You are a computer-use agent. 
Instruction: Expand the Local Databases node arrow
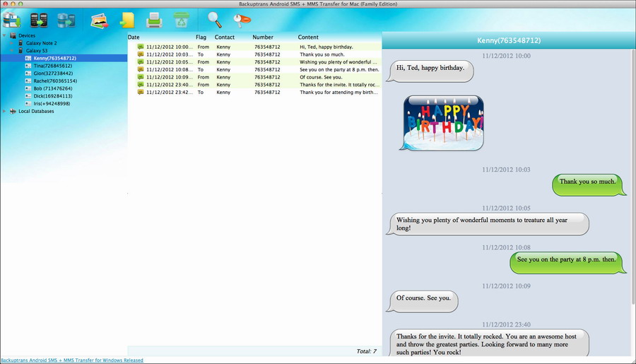4,111
